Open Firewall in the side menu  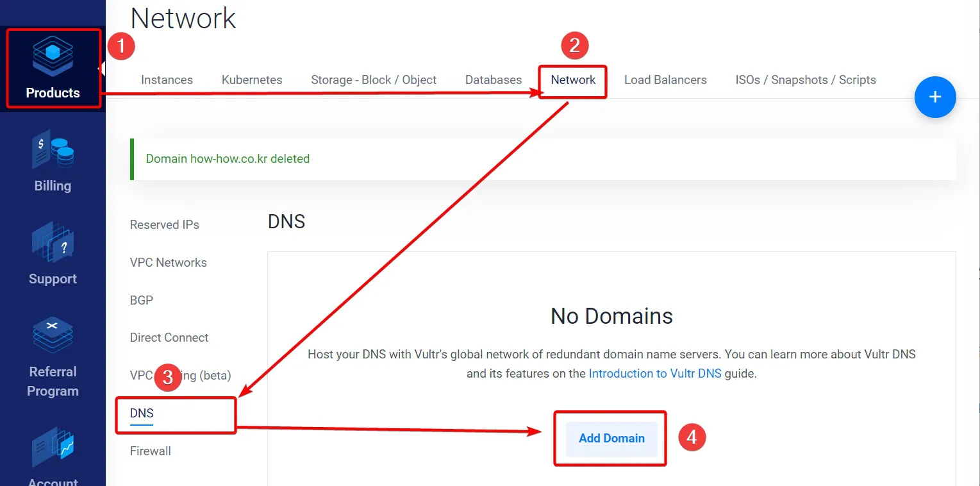tap(151, 451)
